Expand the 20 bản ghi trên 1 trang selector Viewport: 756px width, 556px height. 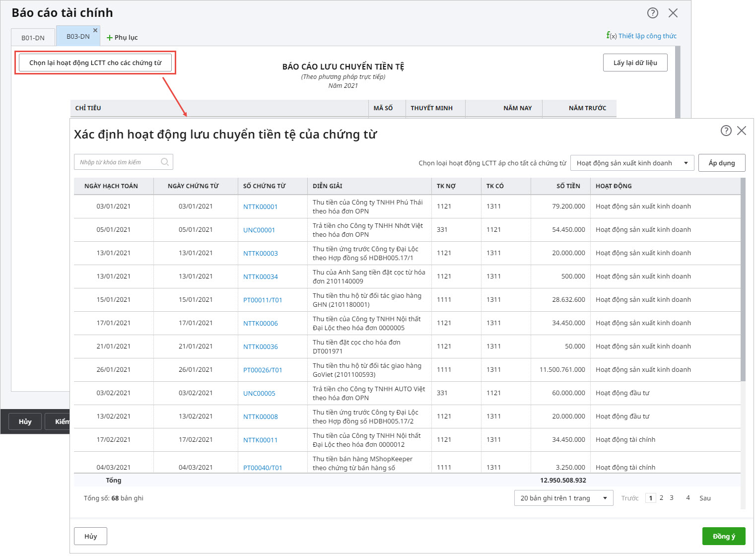pyautogui.click(x=563, y=498)
